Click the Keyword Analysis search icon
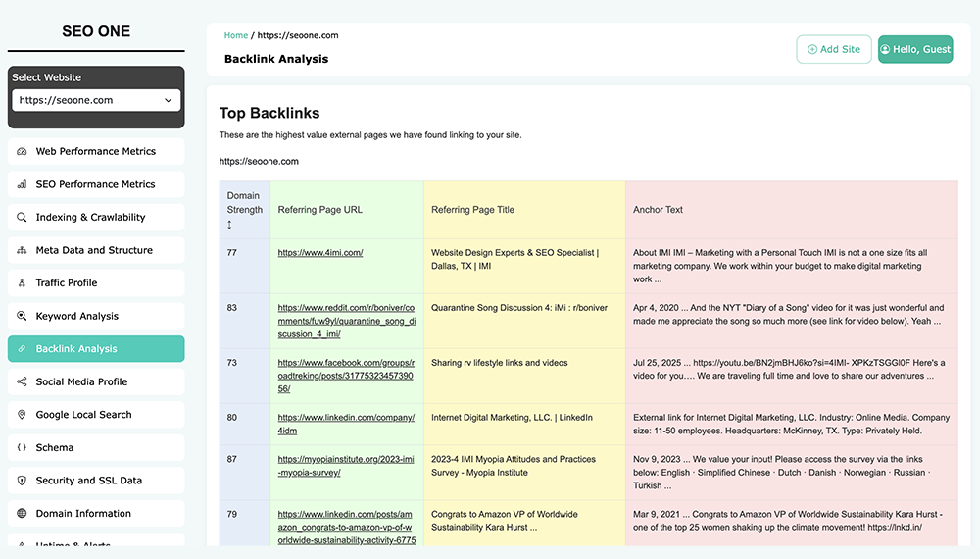The width and height of the screenshot is (980, 559). 23,316
